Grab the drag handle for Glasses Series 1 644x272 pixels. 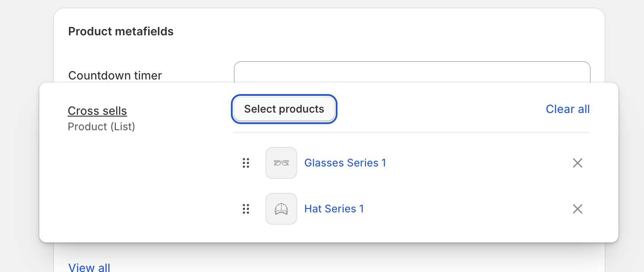tap(246, 163)
